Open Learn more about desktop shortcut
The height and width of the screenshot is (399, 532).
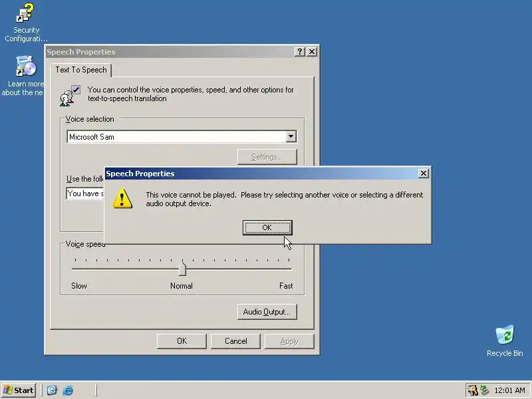tap(24, 76)
